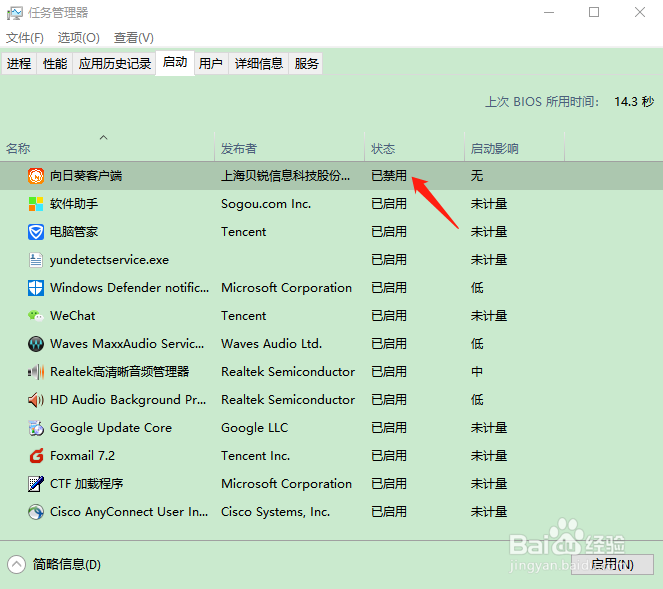Screen dimensions: 663x589
Task: Click the Foxmail 7.2 red icon
Action: point(36,456)
